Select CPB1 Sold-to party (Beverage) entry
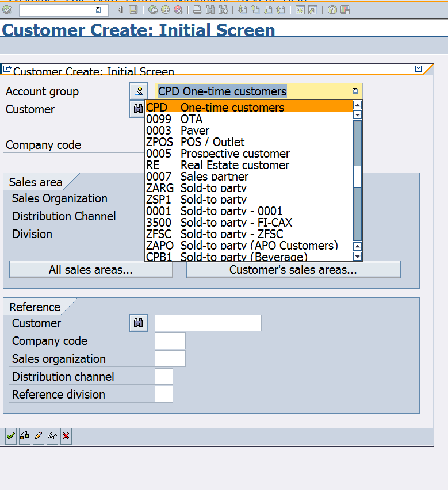448x490 pixels. pyautogui.click(x=248, y=257)
